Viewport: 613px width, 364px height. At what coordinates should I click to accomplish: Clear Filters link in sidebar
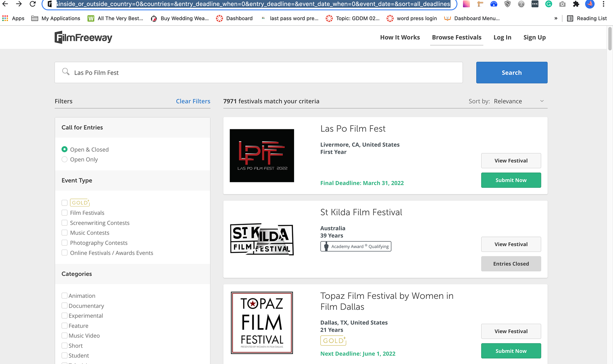pyautogui.click(x=193, y=101)
